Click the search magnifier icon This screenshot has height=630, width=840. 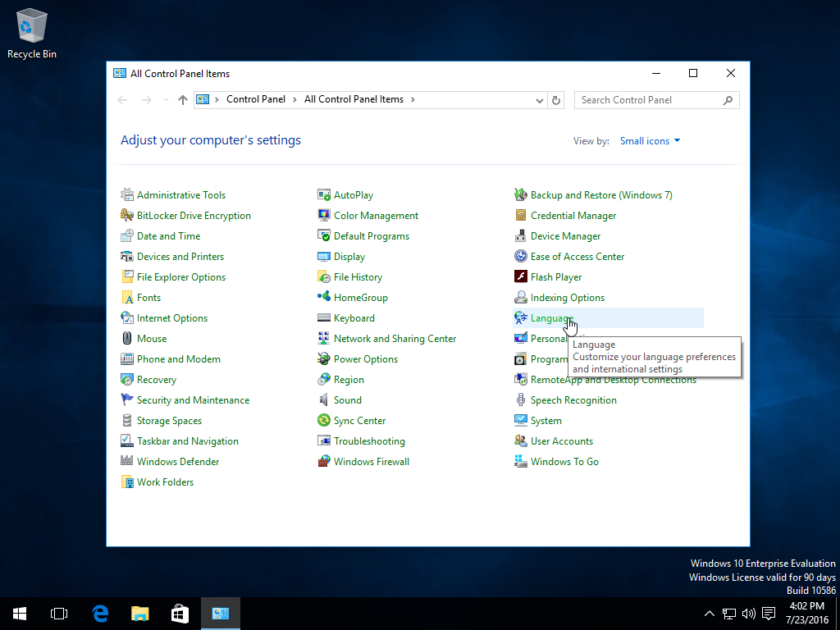click(x=728, y=100)
